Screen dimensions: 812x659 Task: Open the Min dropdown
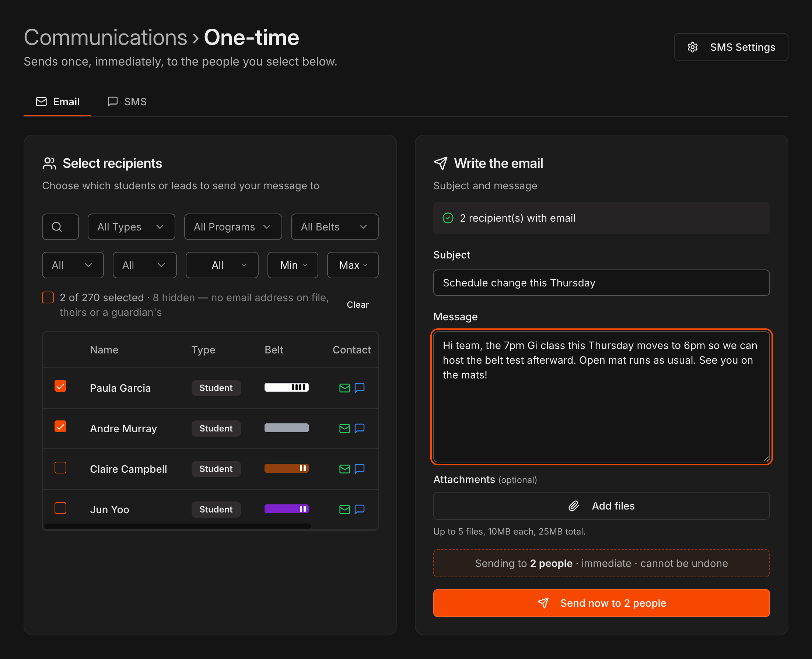[293, 265]
